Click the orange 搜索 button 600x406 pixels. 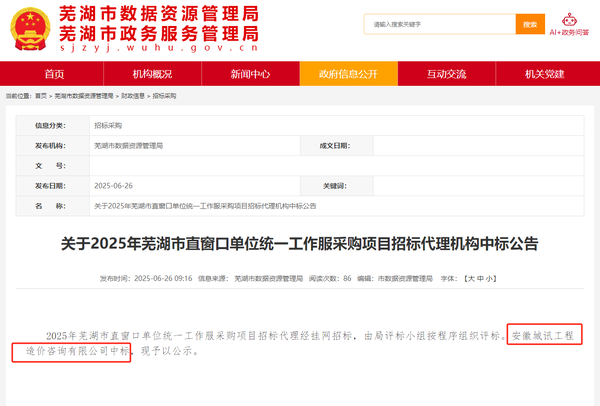(528, 23)
